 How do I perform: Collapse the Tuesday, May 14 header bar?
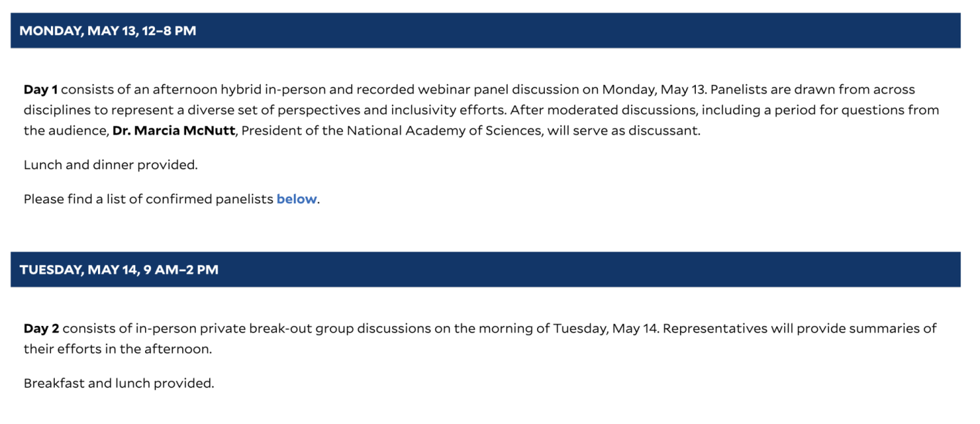click(485, 269)
